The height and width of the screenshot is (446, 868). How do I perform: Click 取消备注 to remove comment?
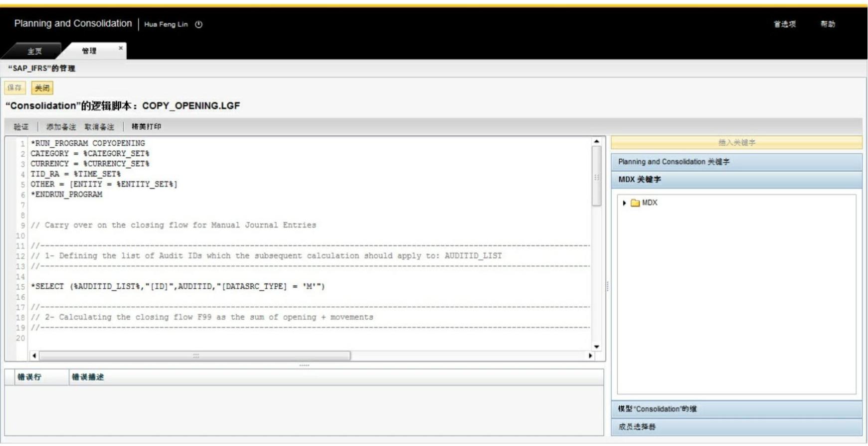tap(99, 127)
